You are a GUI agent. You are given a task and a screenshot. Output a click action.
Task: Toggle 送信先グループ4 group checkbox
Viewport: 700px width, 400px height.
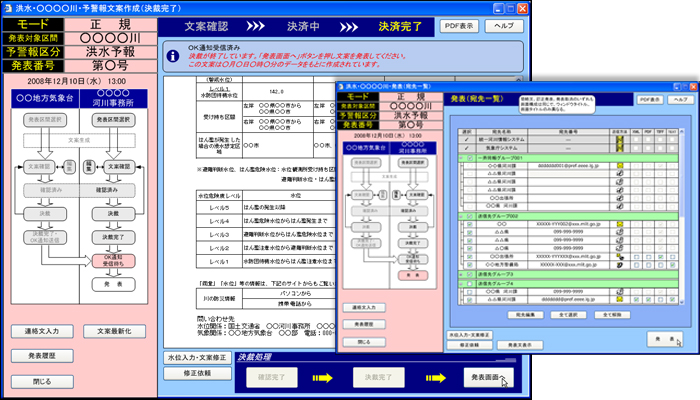pyautogui.click(x=470, y=283)
